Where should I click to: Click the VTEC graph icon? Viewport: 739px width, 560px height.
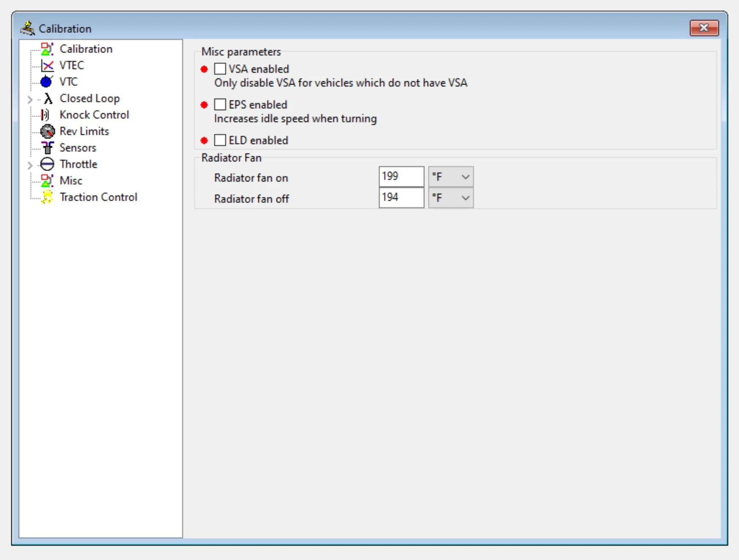[x=47, y=65]
